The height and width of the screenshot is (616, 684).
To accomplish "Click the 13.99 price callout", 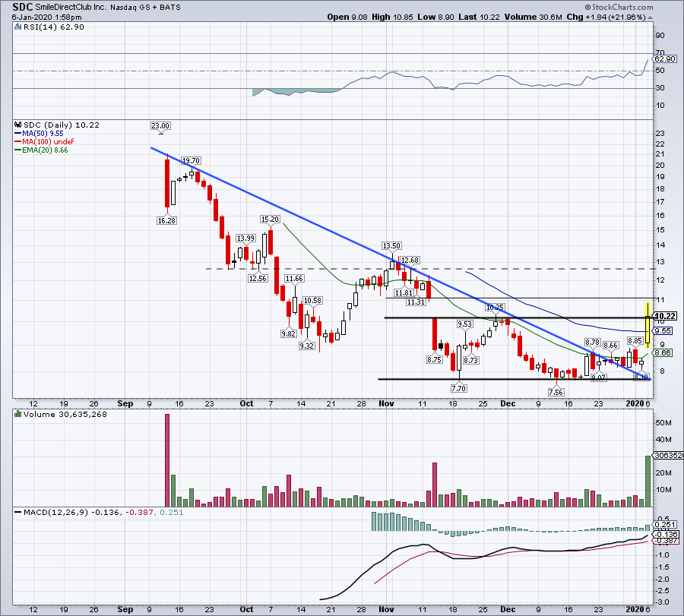I will pyautogui.click(x=245, y=238).
